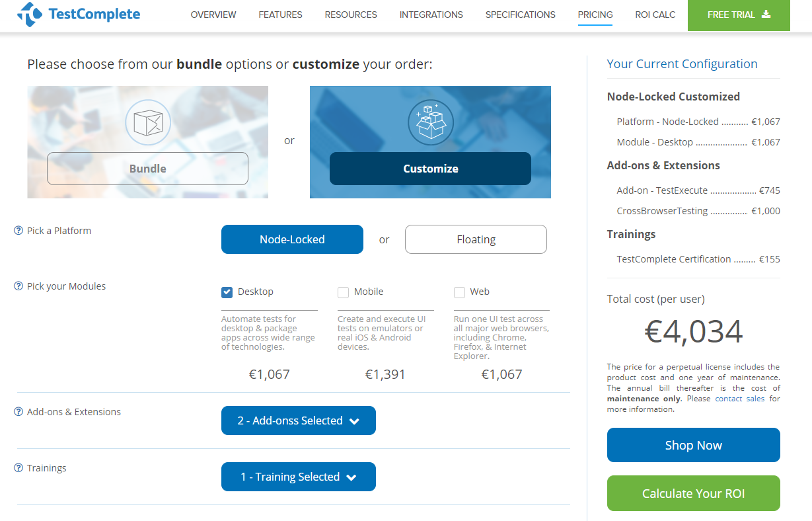Click the download icon in Free Trial
This screenshot has width=812, height=521.
coord(766,14)
